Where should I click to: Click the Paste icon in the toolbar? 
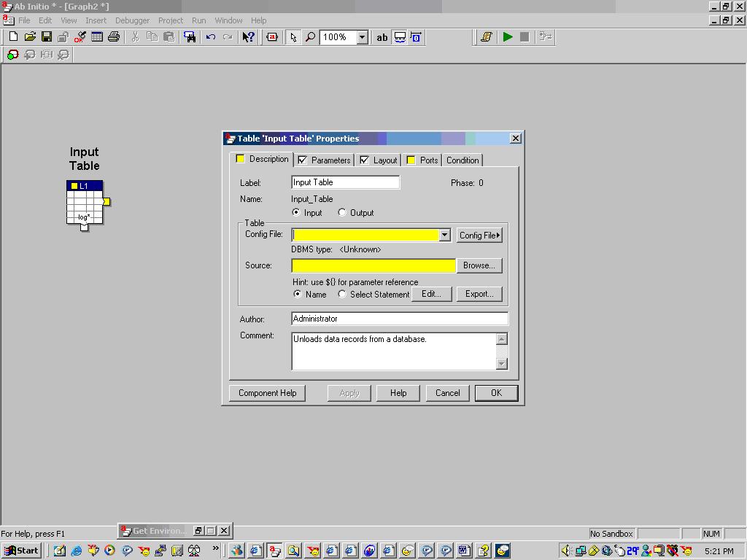pos(170,37)
